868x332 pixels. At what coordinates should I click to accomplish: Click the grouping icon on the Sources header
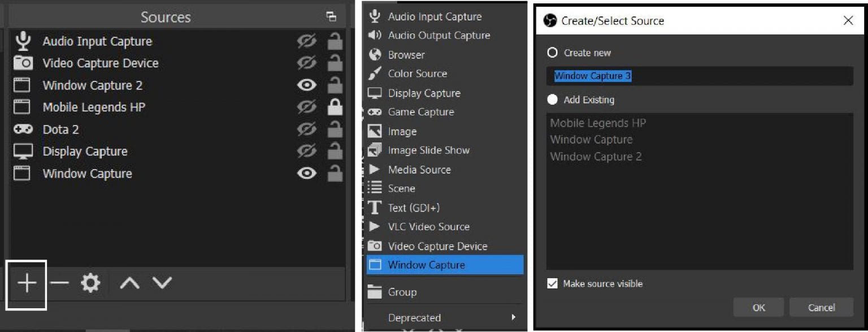[332, 17]
